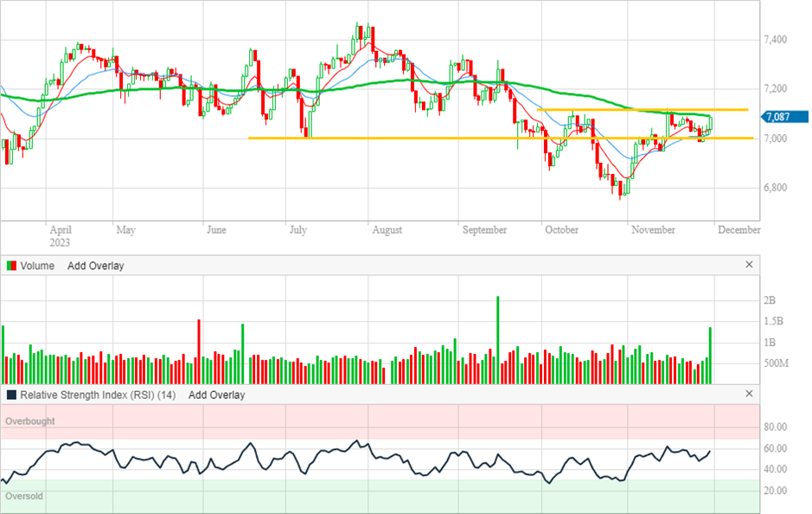This screenshot has width=812, height=514.
Task: Close the Volume panel
Action: [x=749, y=265]
